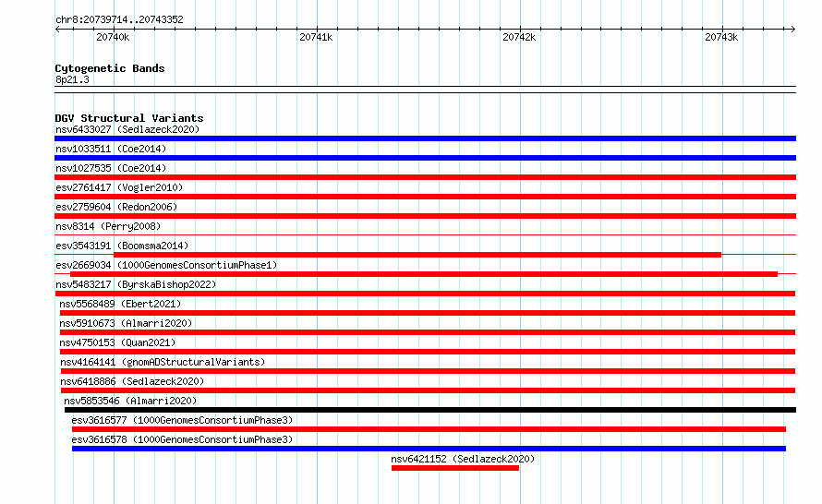Click the chr8:20739714..20743352 coordinate text

tap(119, 19)
